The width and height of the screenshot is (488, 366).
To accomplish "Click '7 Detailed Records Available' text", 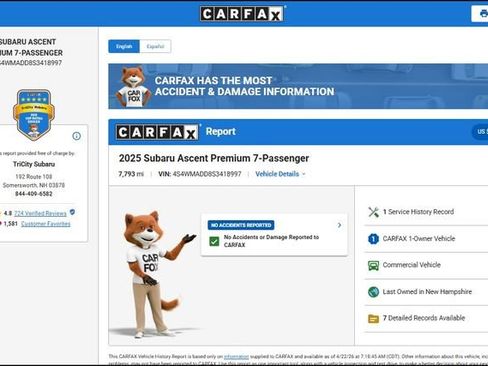I will (424, 318).
